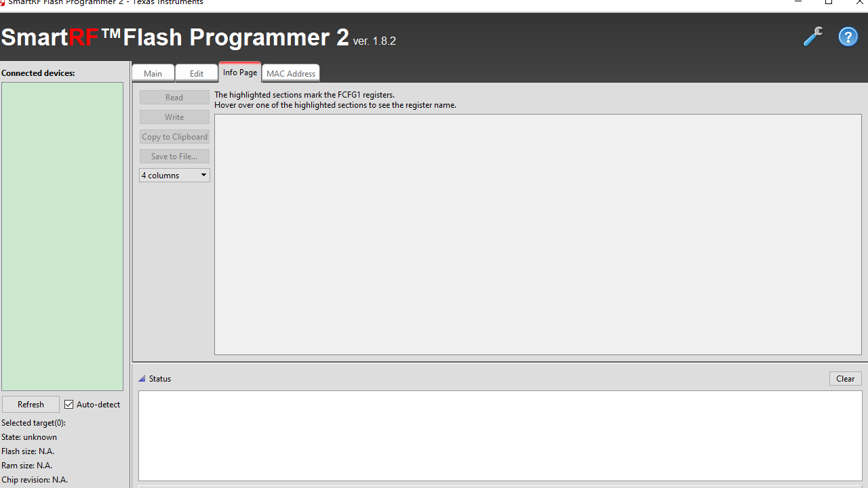Refresh the connected devices list
This screenshot has height=488, width=868.
(31, 404)
